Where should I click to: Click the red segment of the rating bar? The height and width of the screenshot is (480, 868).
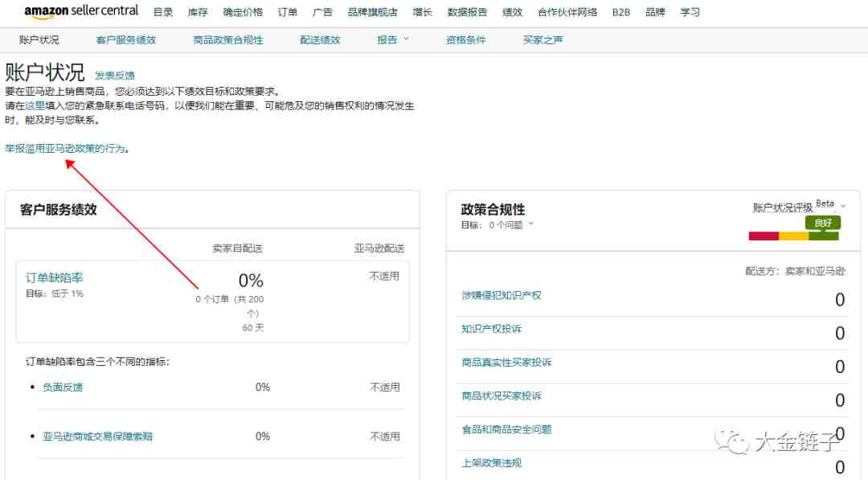(764, 236)
